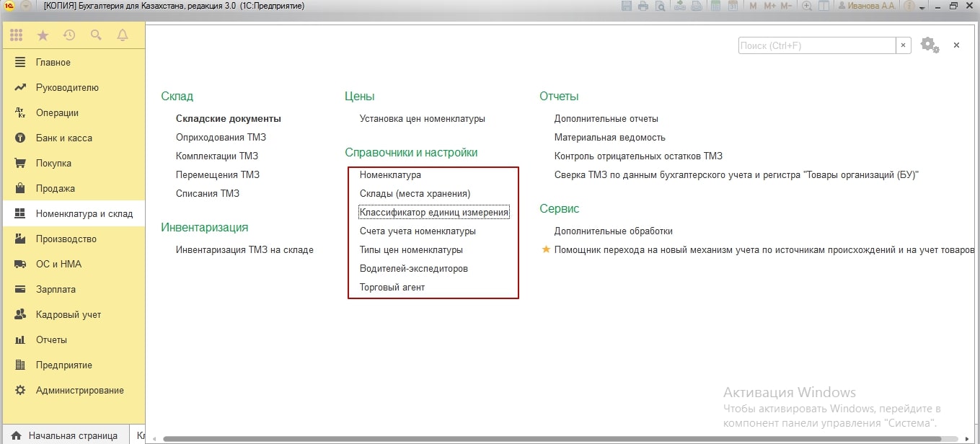The height and width of the screenshot is (444, 980).
Task: Click the horizontal scrollbar at the bottom
Action: (548, 438)
